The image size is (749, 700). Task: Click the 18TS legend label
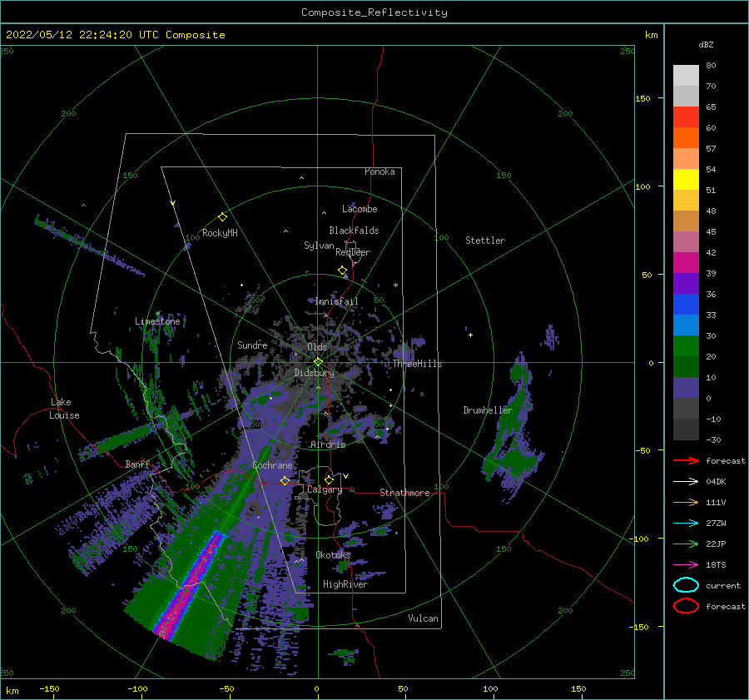tap(716, 565)
